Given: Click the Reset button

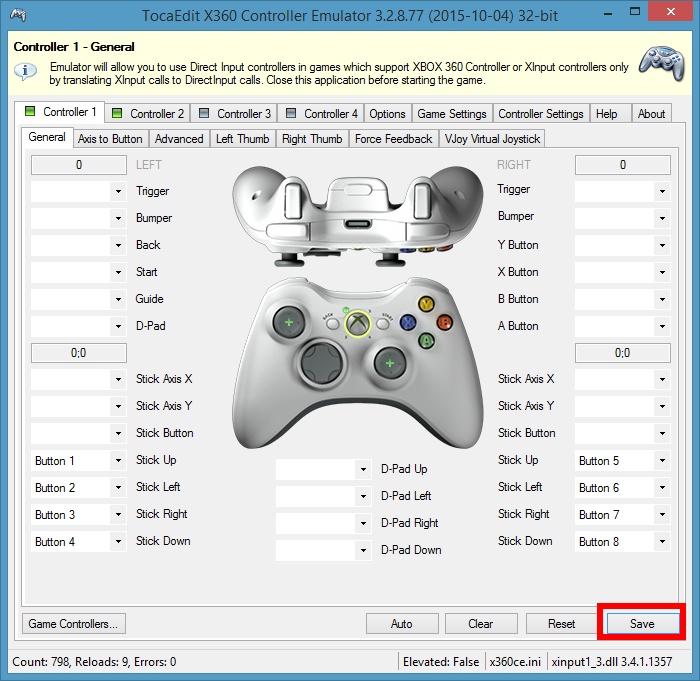Looking at the screenshot, I should pyautogui.click(x=562, y=623).
